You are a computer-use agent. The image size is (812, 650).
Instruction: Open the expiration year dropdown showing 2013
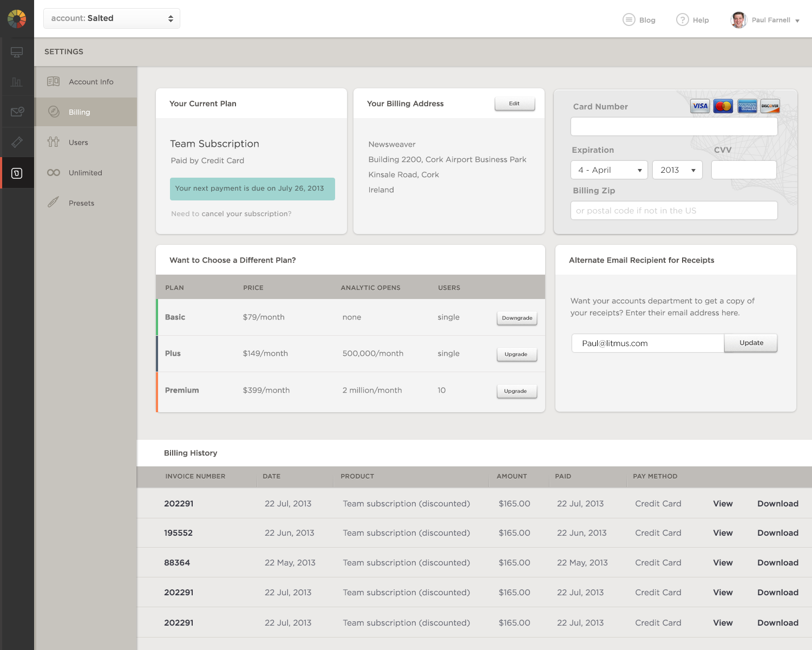[x=677, y=170]
